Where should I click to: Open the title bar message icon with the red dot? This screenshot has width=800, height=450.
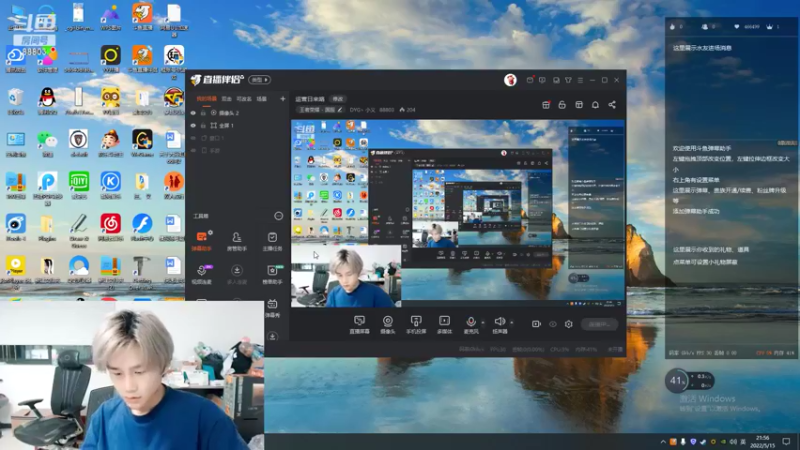[x=530, y=80]
